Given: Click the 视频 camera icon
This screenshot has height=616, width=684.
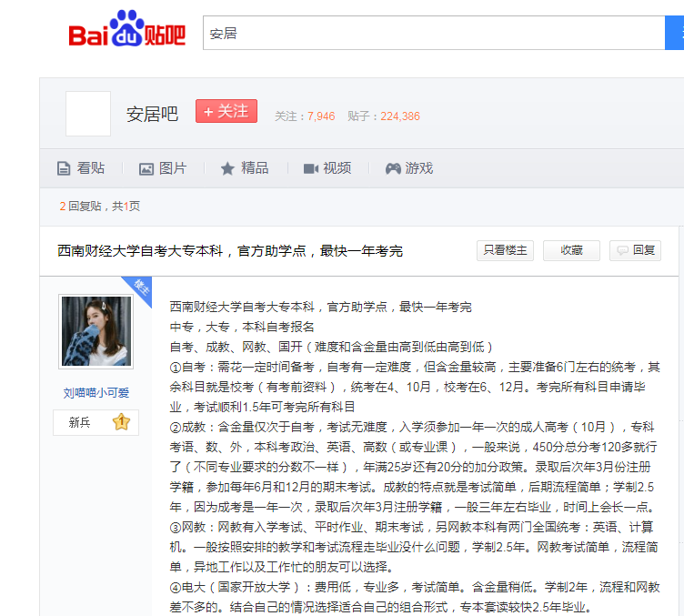Looking at the screenshot, I should pos(310,168).
